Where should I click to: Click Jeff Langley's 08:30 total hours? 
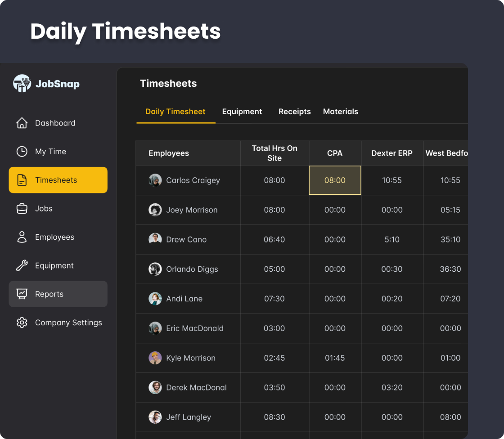(x=274, y=417)
